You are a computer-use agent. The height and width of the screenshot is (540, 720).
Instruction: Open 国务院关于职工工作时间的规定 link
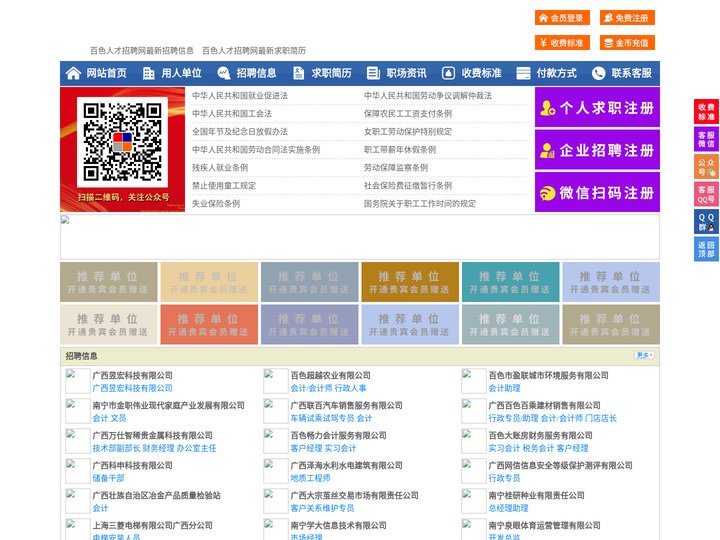click(420, 203)
